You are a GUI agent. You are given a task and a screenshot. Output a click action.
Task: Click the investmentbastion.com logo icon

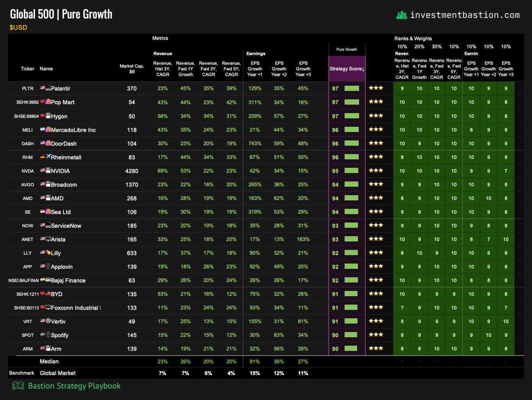click(x=402, y=15)
